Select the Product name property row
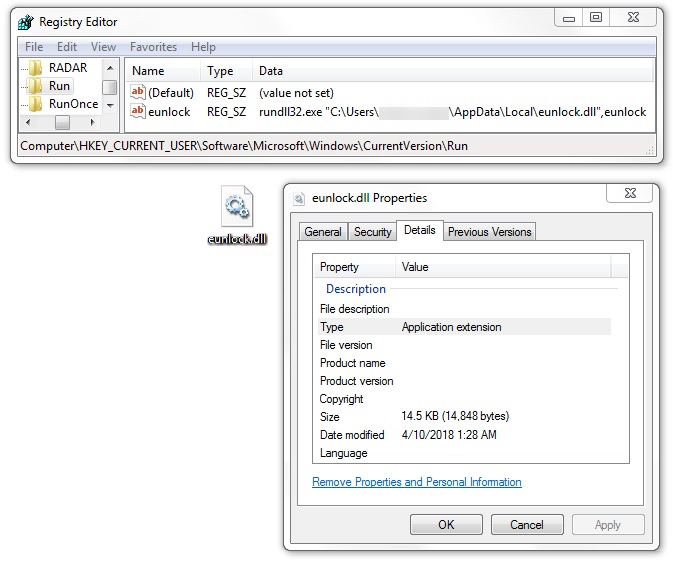The height and width of the screenshot is (562, 673). pos(465,363)
